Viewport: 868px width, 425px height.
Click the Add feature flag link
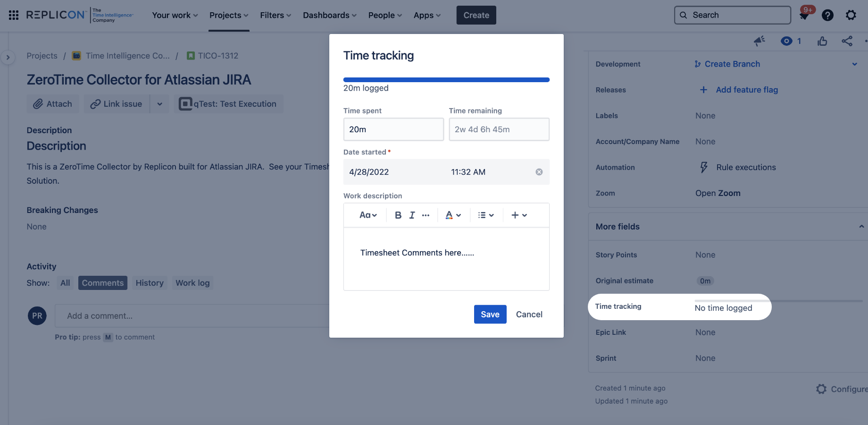click(x=747, y=90)
